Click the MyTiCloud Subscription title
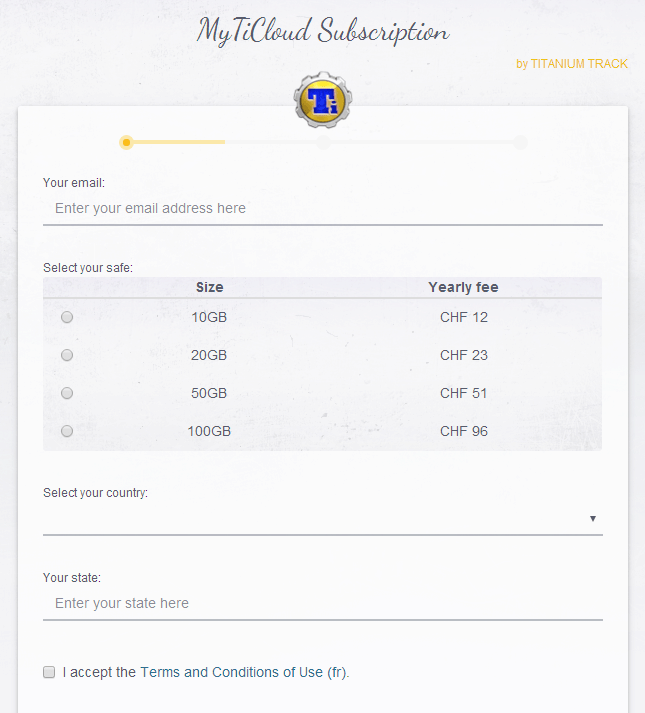The image size is (645, 713). [323, 31]
